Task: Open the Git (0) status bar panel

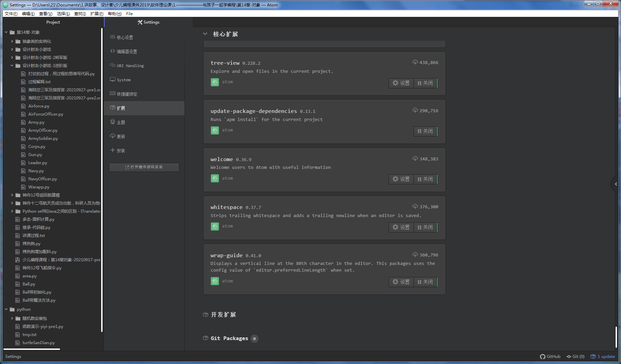Action: click(575, 357)
